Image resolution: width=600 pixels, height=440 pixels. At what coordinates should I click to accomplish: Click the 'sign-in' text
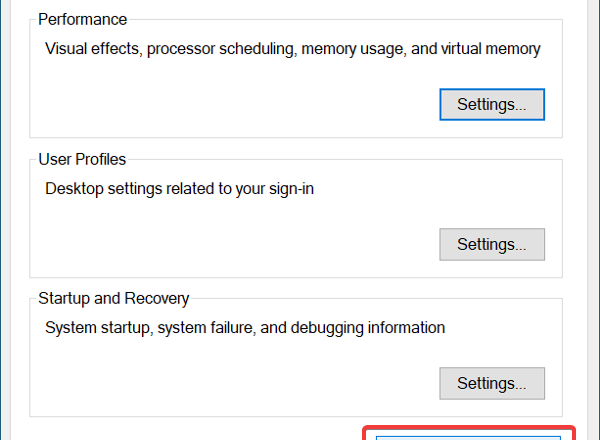pyautogui.click(x=289, y=187)
